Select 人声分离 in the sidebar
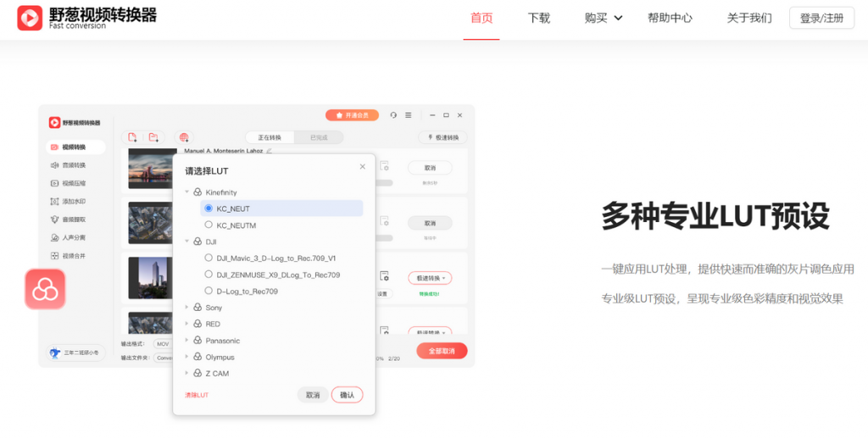The width and height of the screenshot is (868, 439). tap(69, 238)
